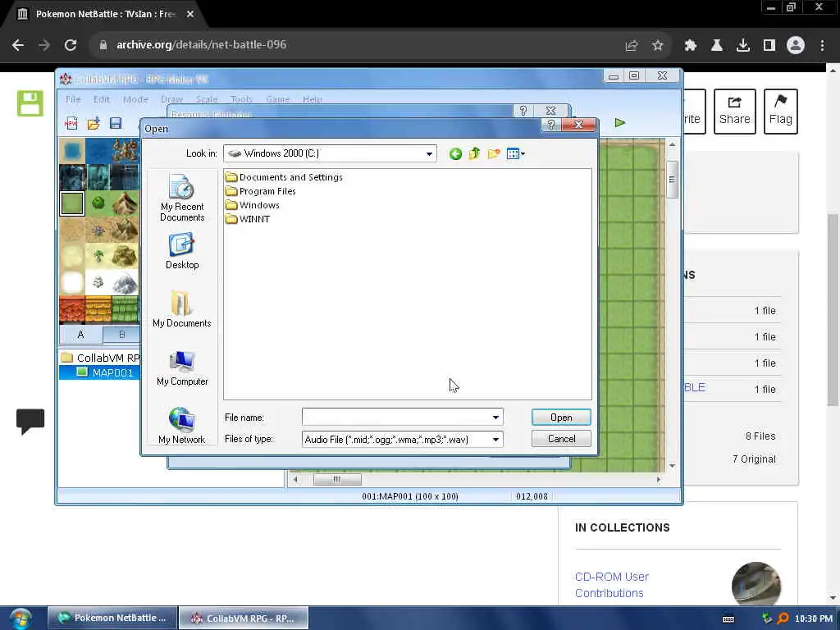Screen dimensions: 840x630
Task: Open the Edit menu in RPG Maker
Action: [x=101, y=99]
